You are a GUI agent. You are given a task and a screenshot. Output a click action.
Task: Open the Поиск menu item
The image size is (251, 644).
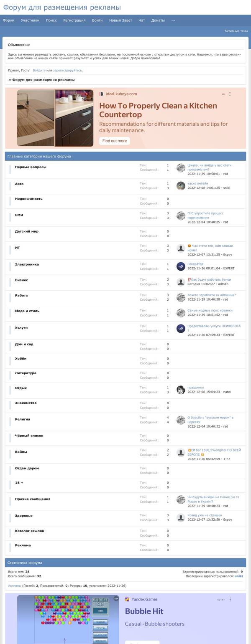point(51,20)
